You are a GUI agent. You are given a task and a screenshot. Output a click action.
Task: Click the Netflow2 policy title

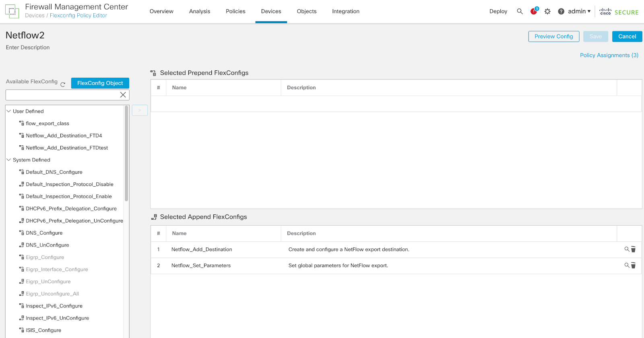coord(25,35)
